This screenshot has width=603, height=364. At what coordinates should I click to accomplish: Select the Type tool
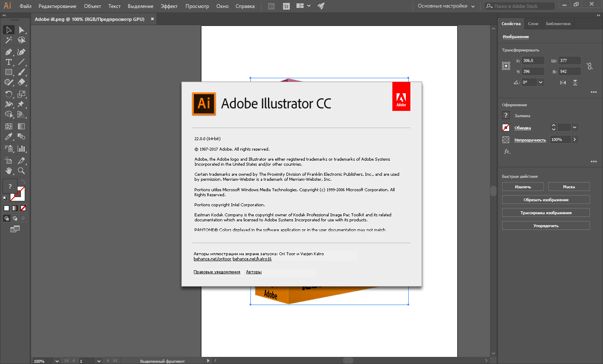coord(8,62)
